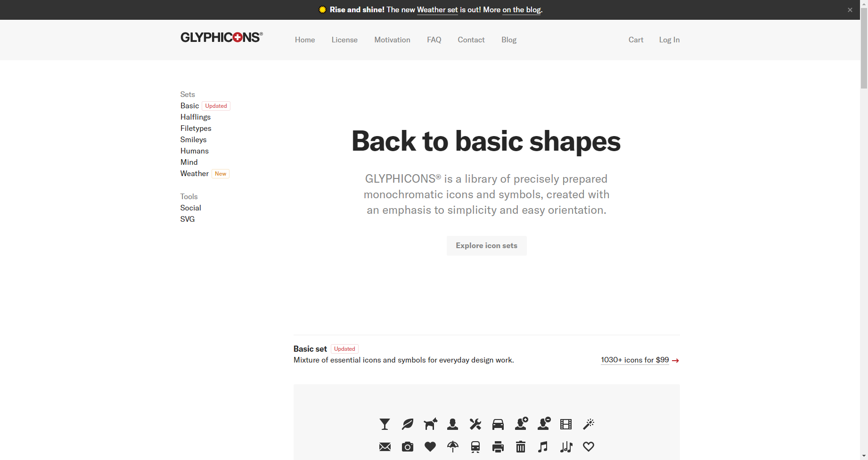The image size is (868, 460).
Task: Open the SVG tool link
Action: pyautogui.click(x=187, y=219)
